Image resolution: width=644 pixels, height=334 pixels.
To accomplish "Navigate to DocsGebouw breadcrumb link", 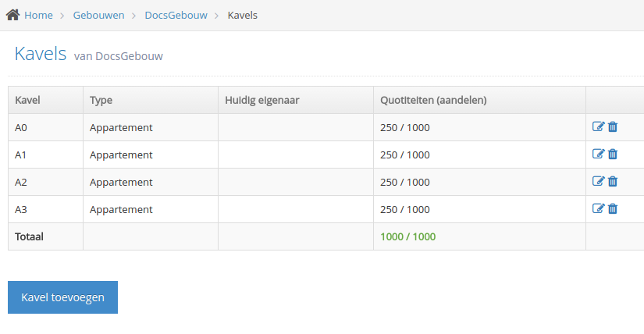I will tap(176, 15).
